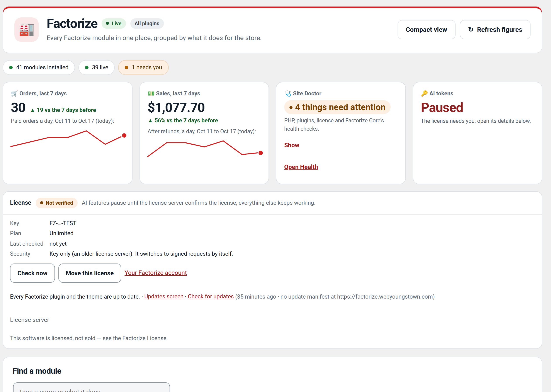Viewport: 551px width, 392px height.
Task: Click the 56% vs the 7 days before text
Action: point(183,120)
